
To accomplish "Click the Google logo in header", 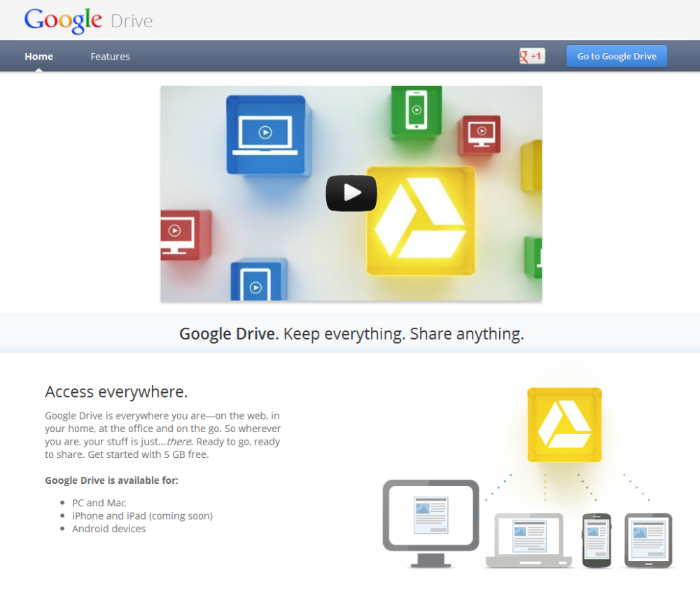I will pyautogui.click(x=63, y=20).
